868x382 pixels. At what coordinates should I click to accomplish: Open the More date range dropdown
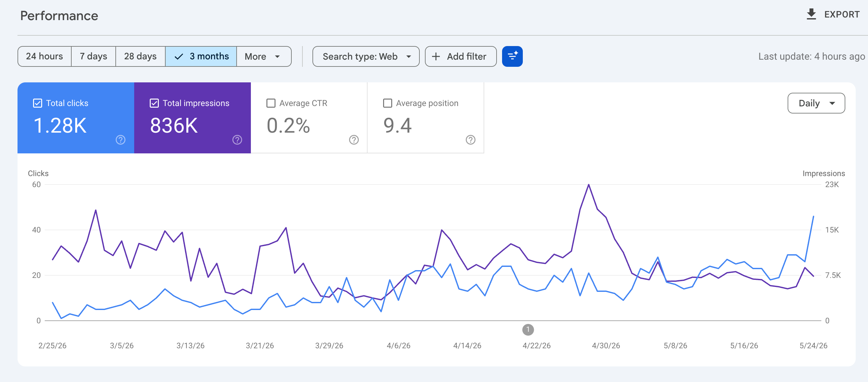point(264,56)
